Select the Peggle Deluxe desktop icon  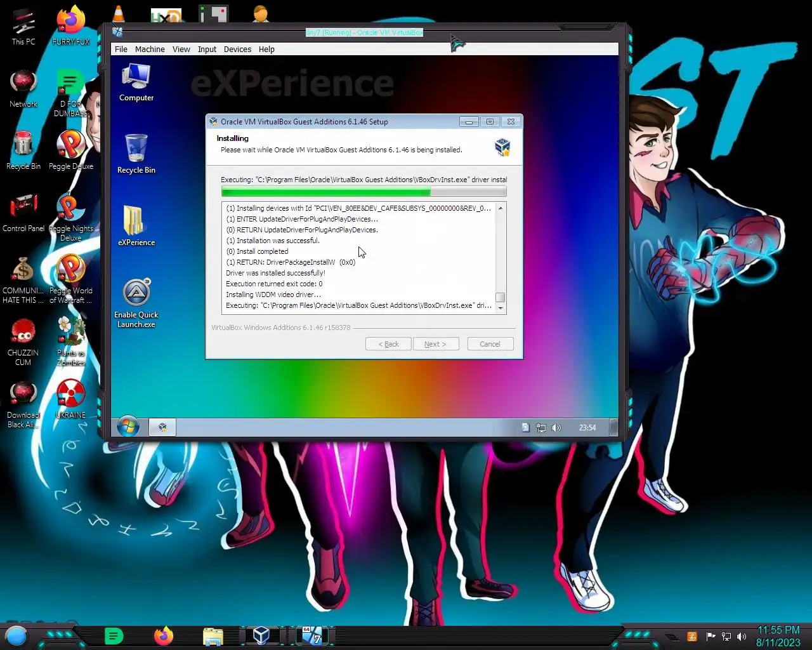coord(71,150)
